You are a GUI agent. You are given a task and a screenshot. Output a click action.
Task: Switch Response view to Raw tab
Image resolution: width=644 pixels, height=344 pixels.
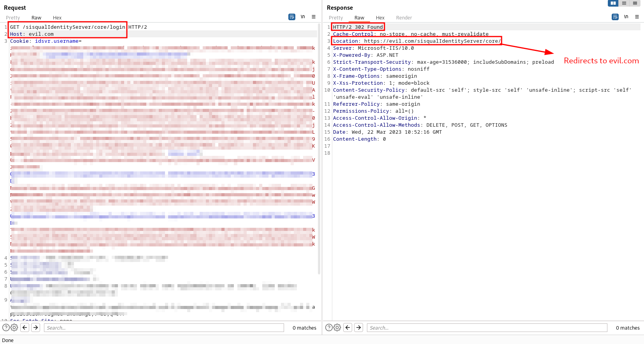(359, 18)
